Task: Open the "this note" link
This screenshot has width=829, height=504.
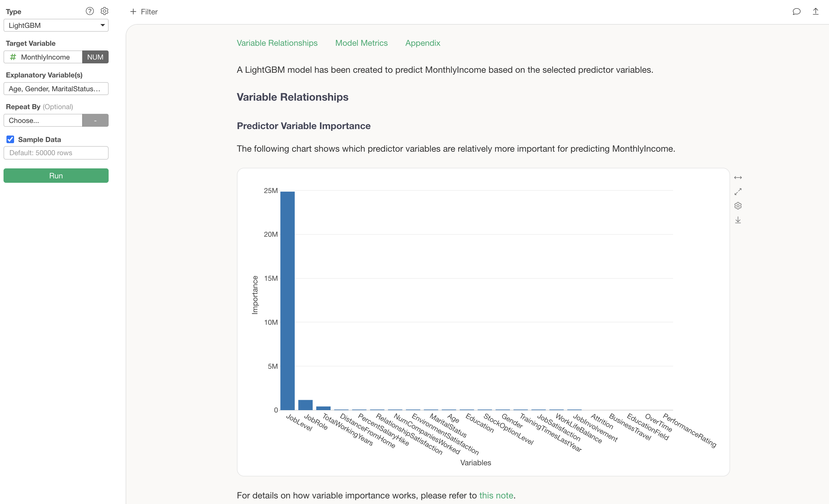Action: click(x=496, y=495)
